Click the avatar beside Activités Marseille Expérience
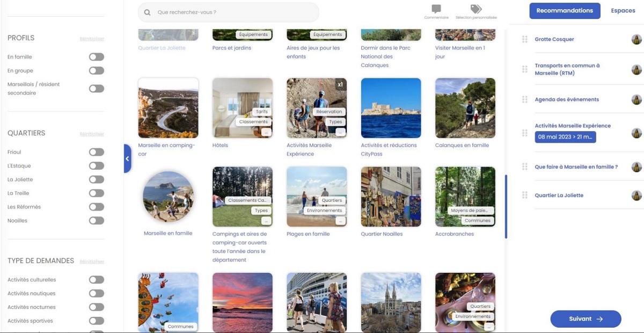The height and width of the screenshot is (333, 644). pos(636,133)
